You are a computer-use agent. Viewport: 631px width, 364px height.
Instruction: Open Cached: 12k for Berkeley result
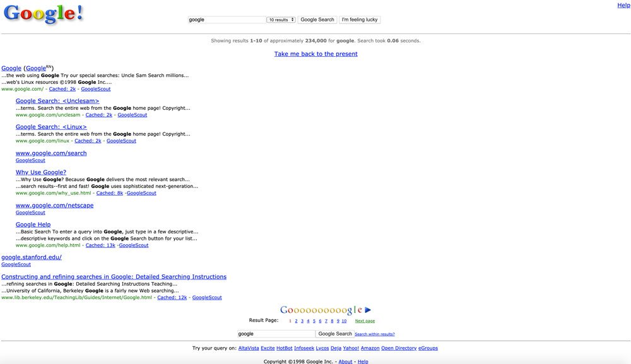pyautogui.click(x=172, y=298)
